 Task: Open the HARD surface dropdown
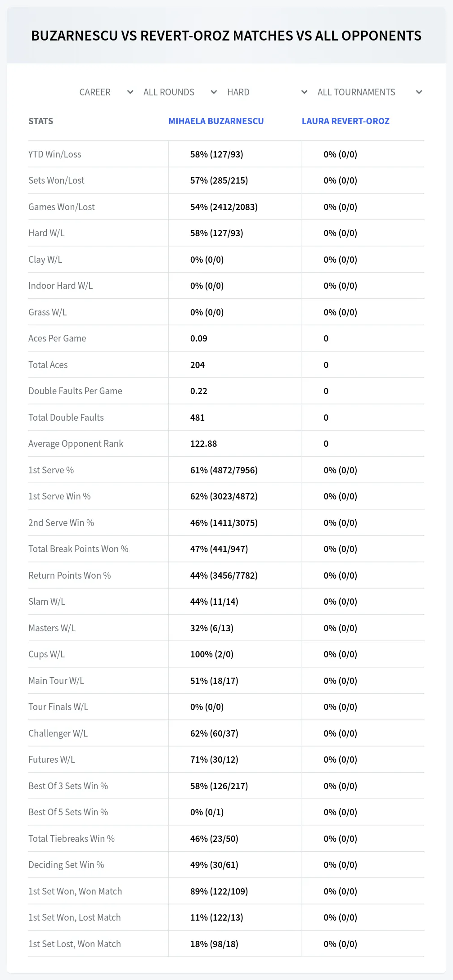click(267, 92)
